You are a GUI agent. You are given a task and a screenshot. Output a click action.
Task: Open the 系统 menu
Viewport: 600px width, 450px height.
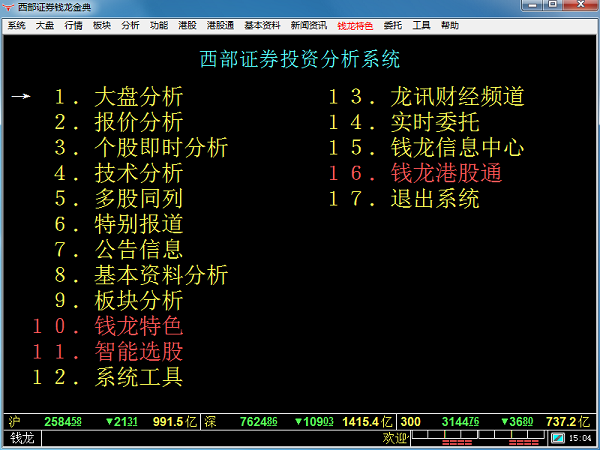click(x=16, y=24)
